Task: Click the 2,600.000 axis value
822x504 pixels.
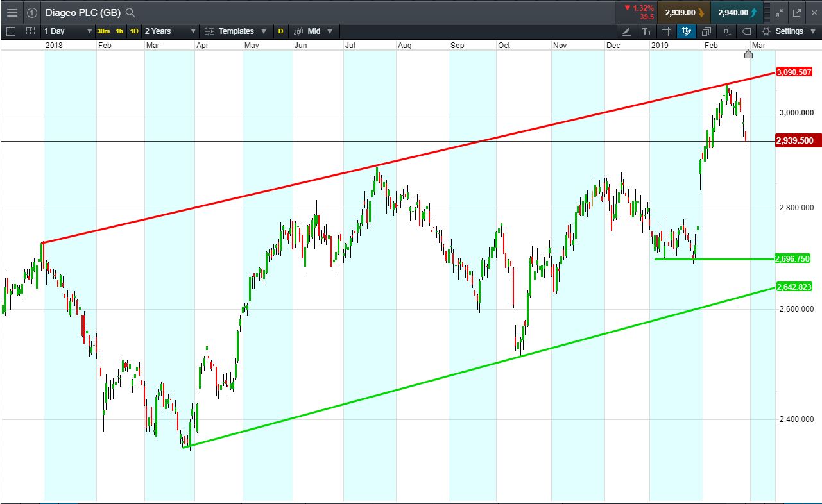Action: coord(796,309)
